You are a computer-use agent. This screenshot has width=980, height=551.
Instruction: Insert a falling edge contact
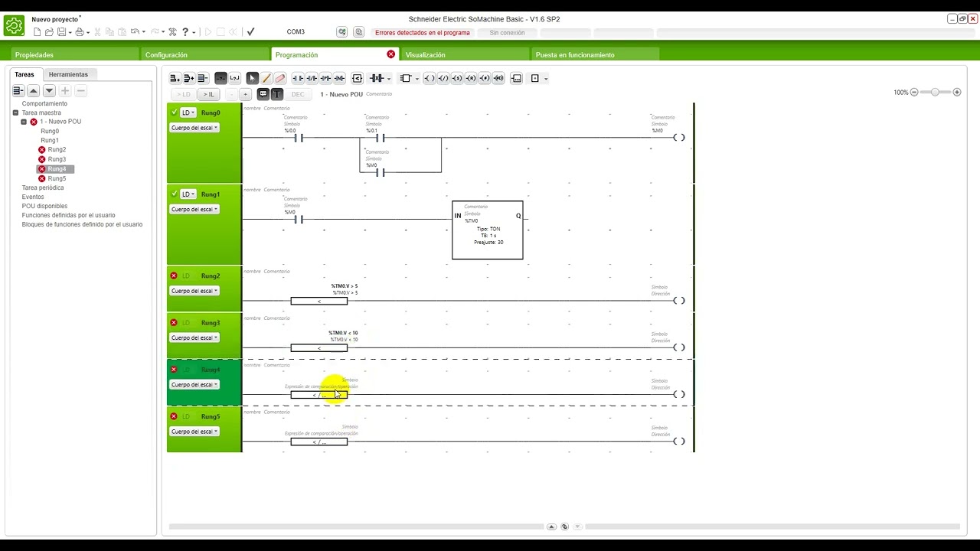click(339, 78)
